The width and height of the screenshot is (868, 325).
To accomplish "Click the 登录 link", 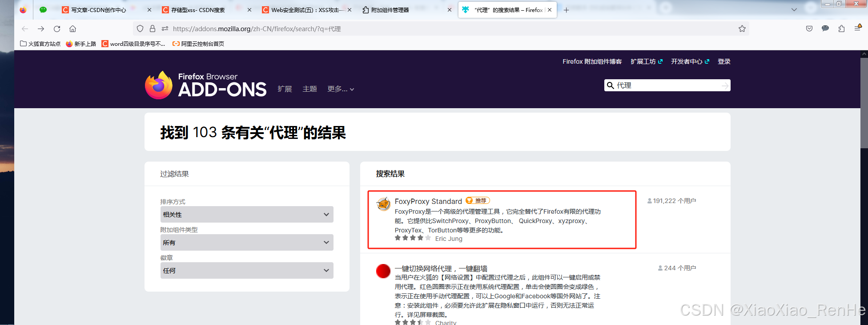I will (x=724, y=61).
